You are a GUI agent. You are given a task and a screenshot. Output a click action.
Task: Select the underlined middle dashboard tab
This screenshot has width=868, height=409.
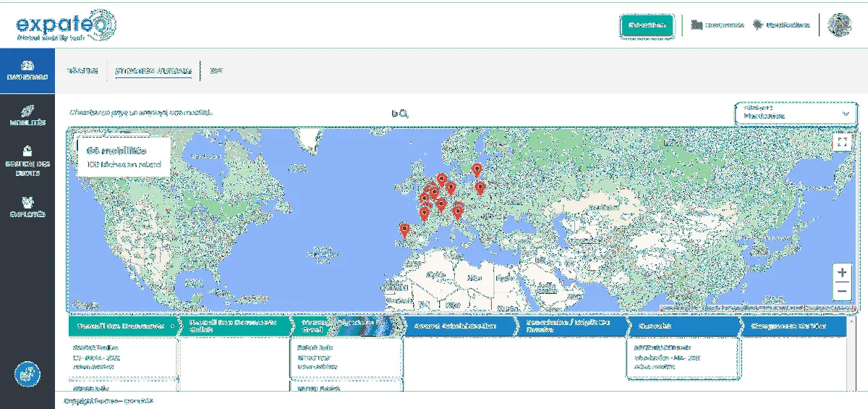click(x=153, y=71)
